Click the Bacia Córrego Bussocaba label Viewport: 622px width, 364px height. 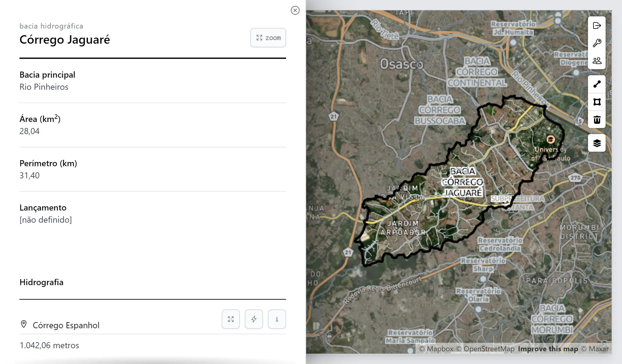tap(440, 110)
